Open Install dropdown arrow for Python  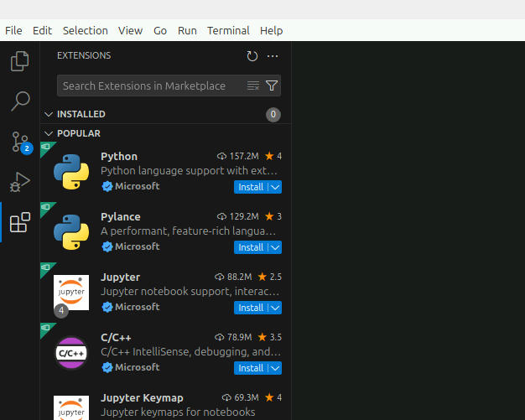[275, 187]
